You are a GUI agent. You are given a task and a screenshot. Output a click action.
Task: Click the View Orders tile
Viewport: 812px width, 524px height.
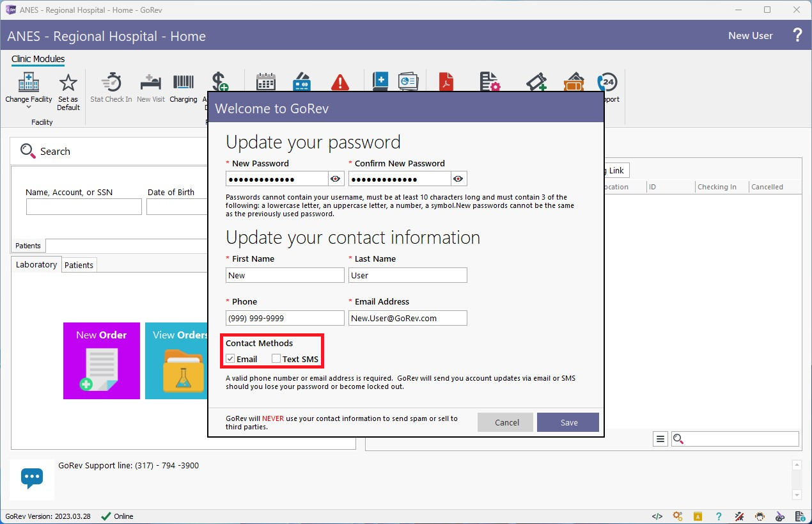(176, 361)
